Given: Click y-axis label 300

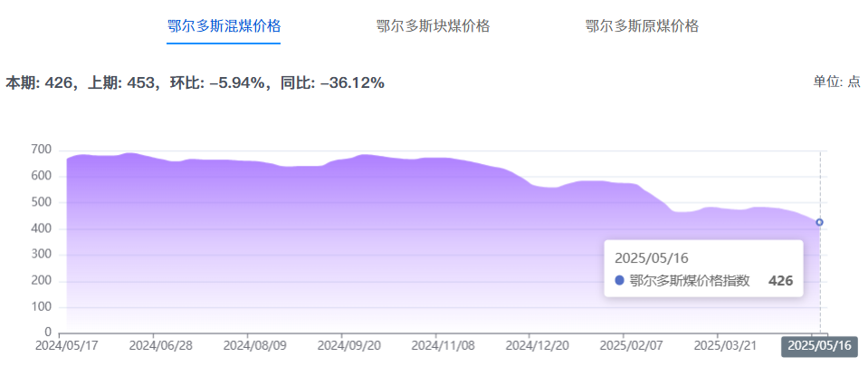Looking at the screenshot, I should pyautogui.click(x=42, y=255).
